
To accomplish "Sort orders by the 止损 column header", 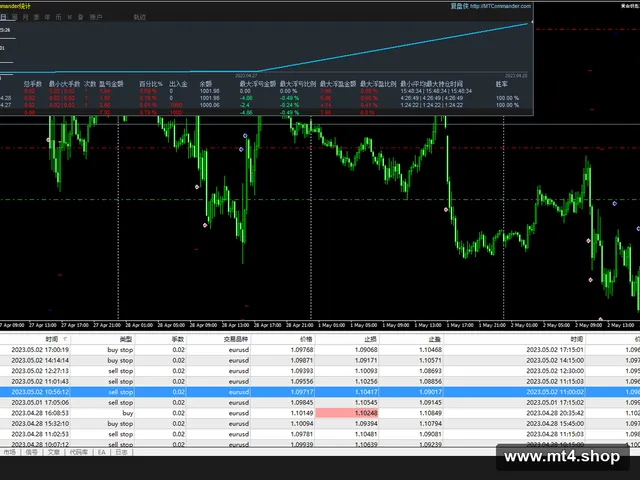I will 371,339.
